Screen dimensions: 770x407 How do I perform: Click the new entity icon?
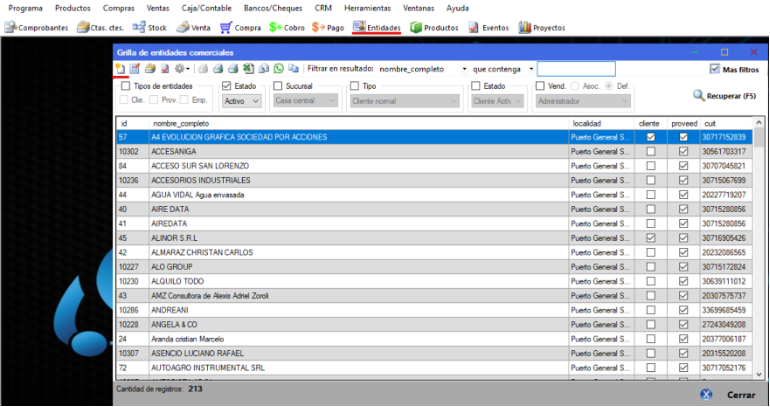pyautogui.click(x=120, y=69)
